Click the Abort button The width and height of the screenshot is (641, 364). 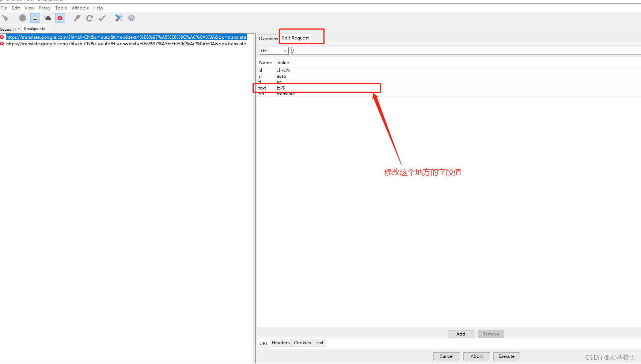click(x=477, y=356)
